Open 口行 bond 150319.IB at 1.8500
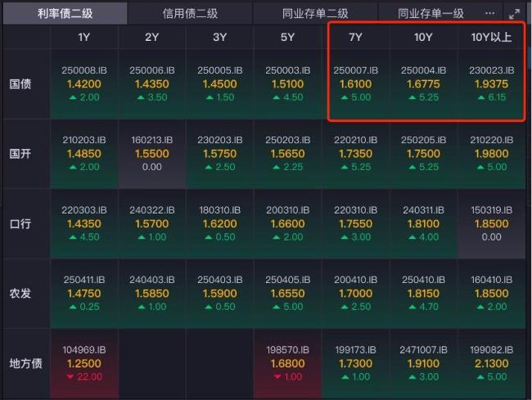532x400 pixels. (x=490, y=223)
